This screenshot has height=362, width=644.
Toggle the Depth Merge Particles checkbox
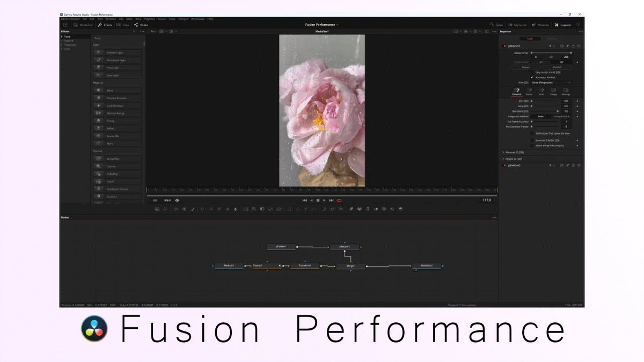532,145
